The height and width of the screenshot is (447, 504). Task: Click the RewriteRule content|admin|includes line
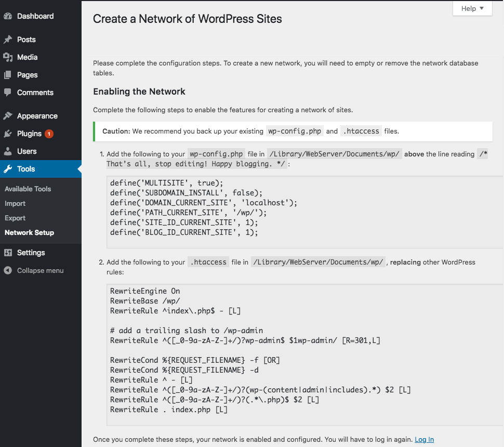tap(260, 390)
